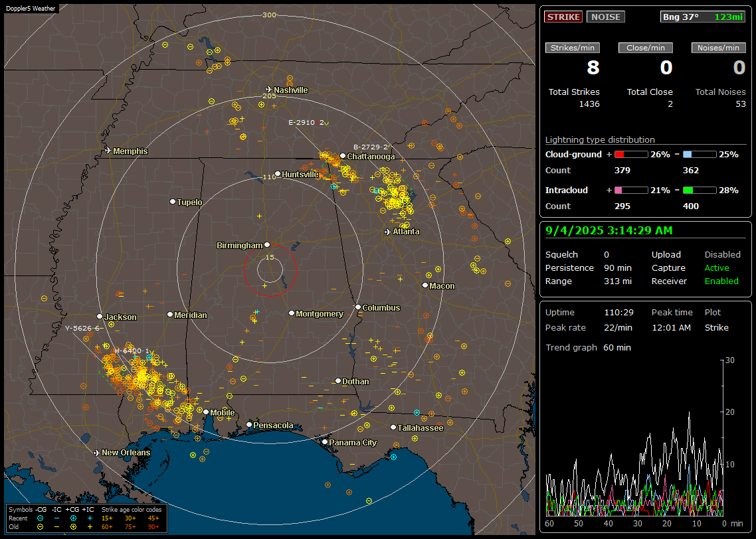Screen dimensions: 756x539
Task: Click the trend graph plot area
Action: click(634, 438)
